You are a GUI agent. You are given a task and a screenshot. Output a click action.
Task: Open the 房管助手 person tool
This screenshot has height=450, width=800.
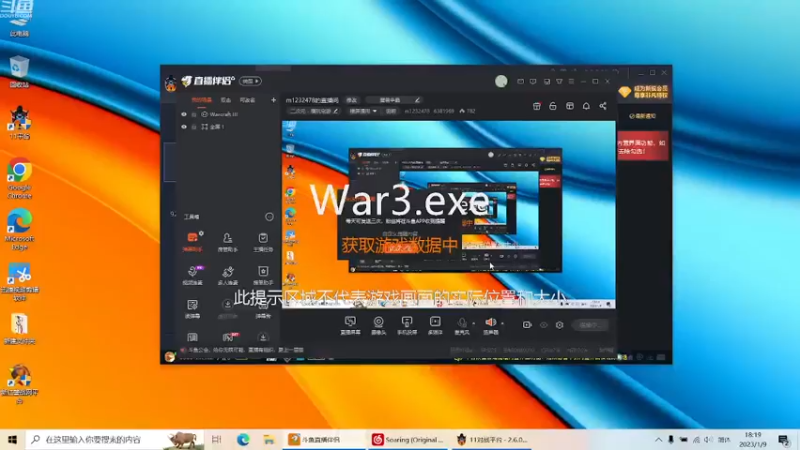click(x=228, y=242)
